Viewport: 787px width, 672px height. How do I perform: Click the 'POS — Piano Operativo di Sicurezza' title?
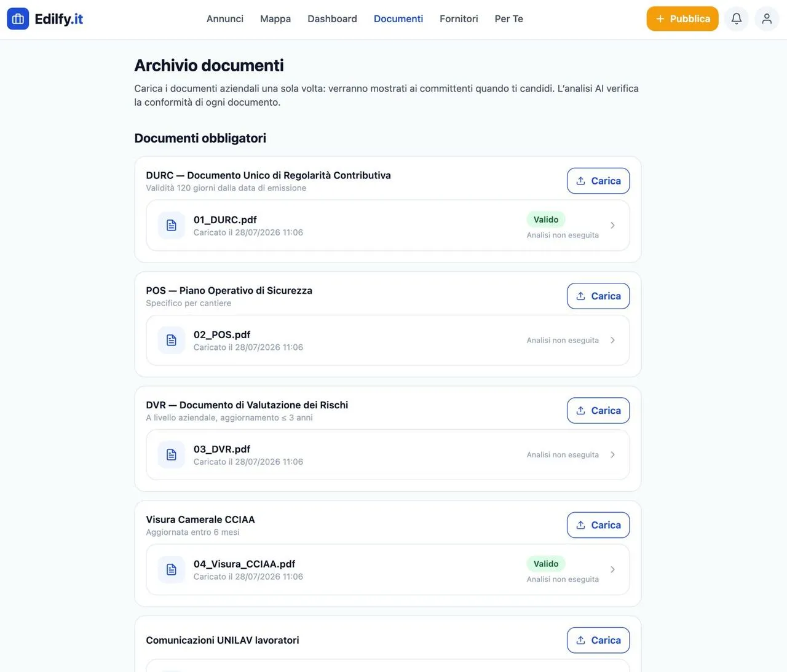(x=229, y=290)
